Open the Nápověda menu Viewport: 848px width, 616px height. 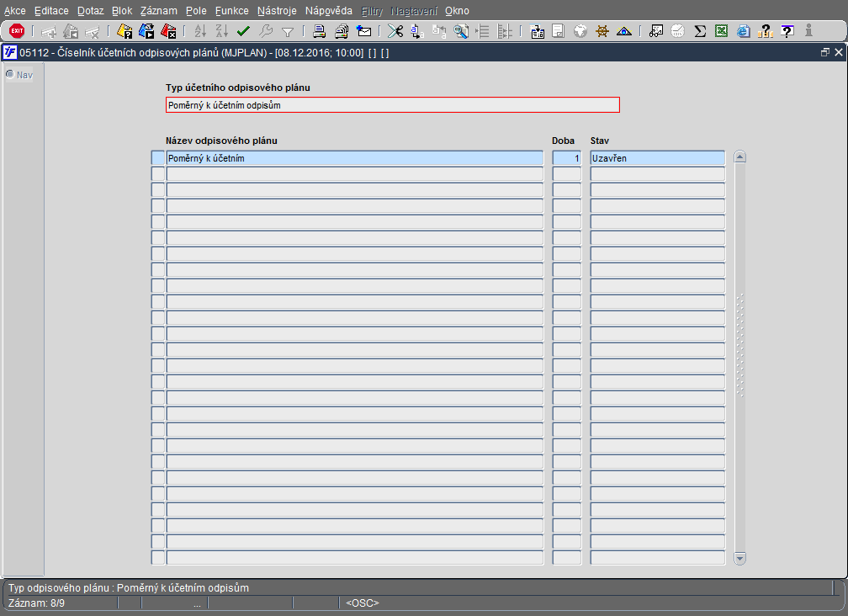click(329, 11)
